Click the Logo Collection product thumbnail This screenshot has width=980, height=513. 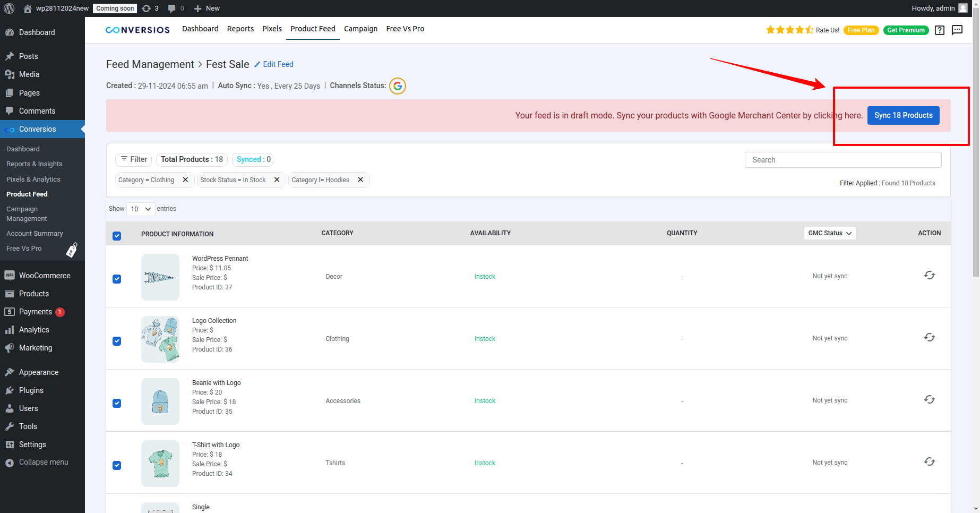point(160,339)
